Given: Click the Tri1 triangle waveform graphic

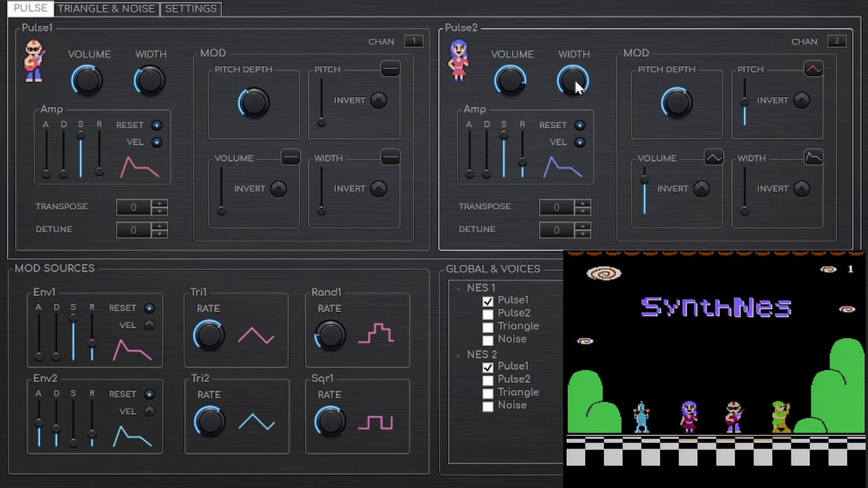Looking at the screenshot, I should 256,336.
